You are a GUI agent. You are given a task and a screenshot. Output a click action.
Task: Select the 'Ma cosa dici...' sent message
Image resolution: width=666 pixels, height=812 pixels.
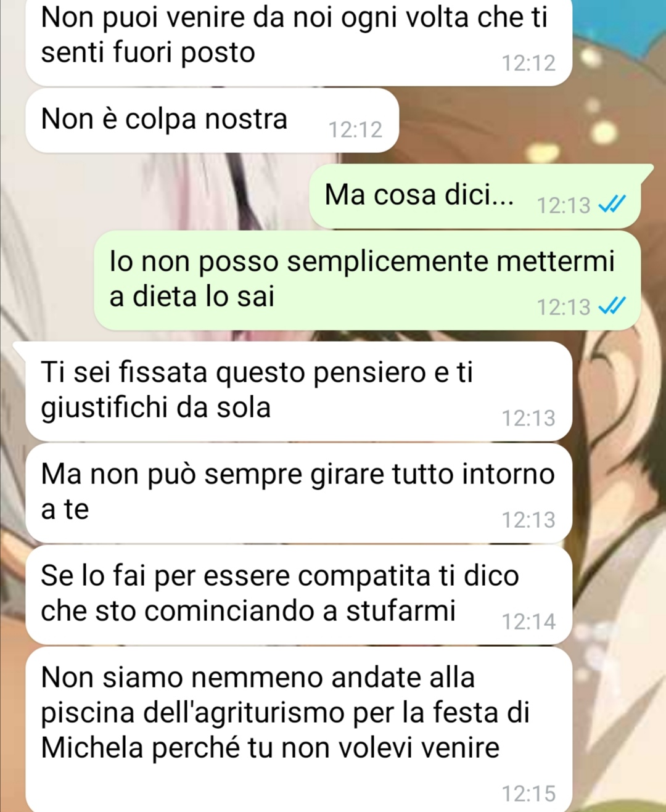point(475,196)
